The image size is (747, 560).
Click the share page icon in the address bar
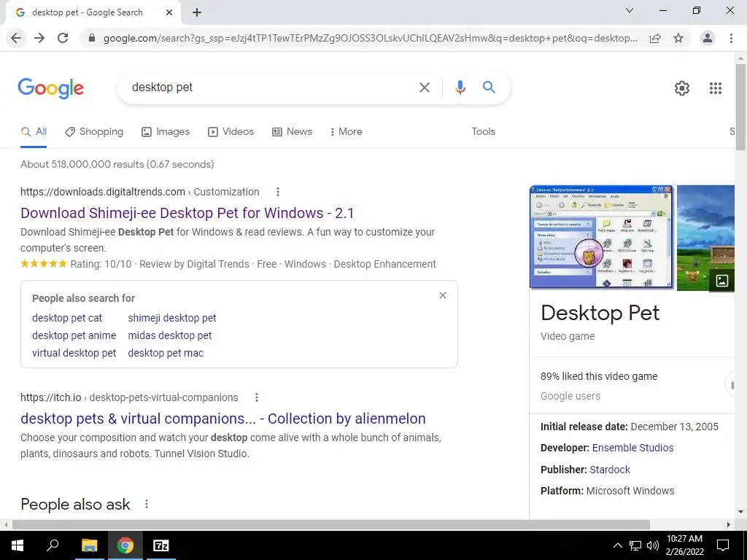click(655, 38)
